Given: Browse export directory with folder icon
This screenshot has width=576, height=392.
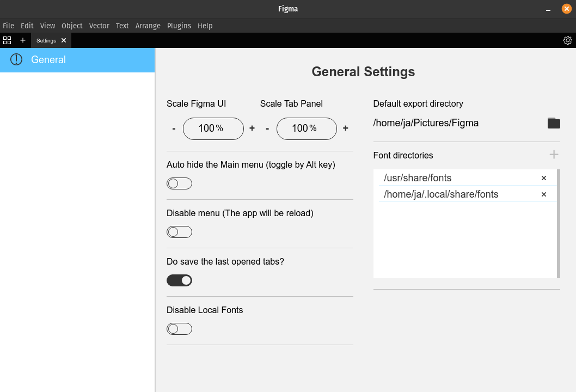Looking at the screenshot, I should pos(554,123).
